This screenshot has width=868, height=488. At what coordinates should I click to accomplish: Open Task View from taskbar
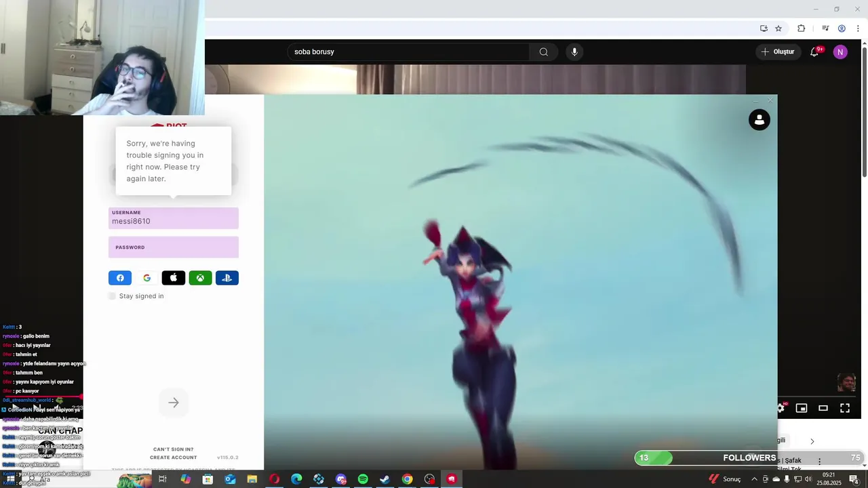[x=163, y=479]
